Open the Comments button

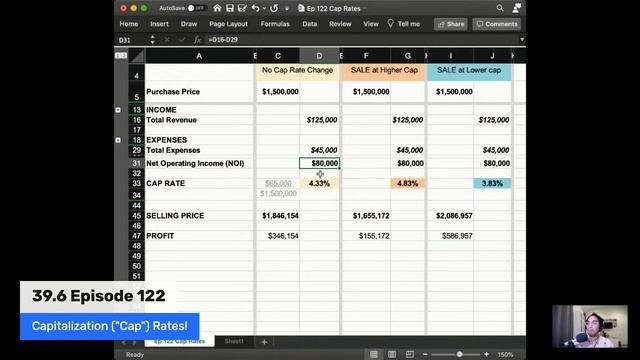tap(497, 24)
